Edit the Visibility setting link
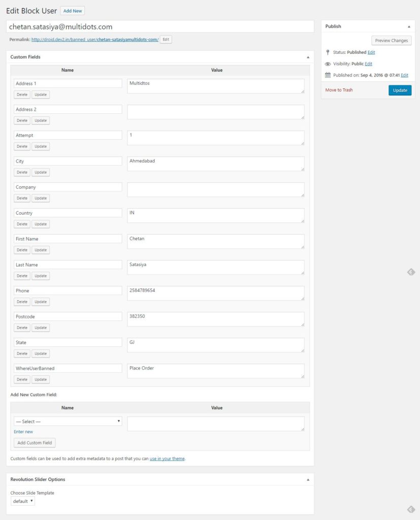420x520 pixels. (x=368, y=63)
